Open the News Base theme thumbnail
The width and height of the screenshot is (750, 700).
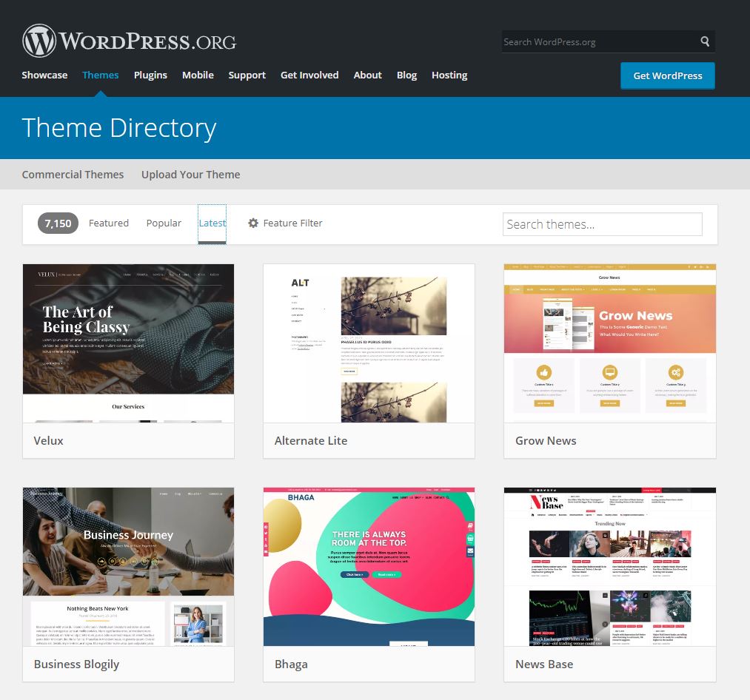click(610, 567)
